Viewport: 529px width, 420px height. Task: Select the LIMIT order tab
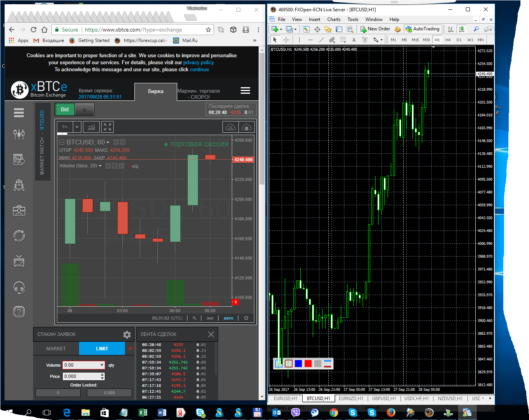pos(102,349)
